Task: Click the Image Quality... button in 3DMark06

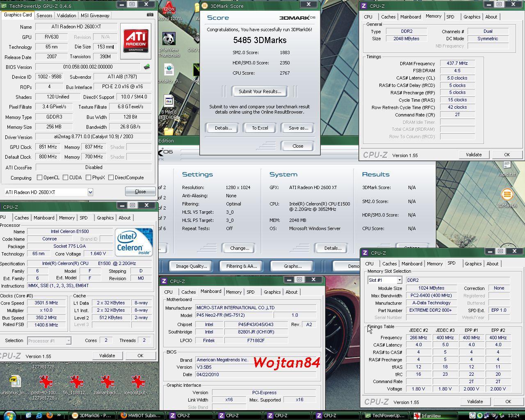Action: point(191,266)
